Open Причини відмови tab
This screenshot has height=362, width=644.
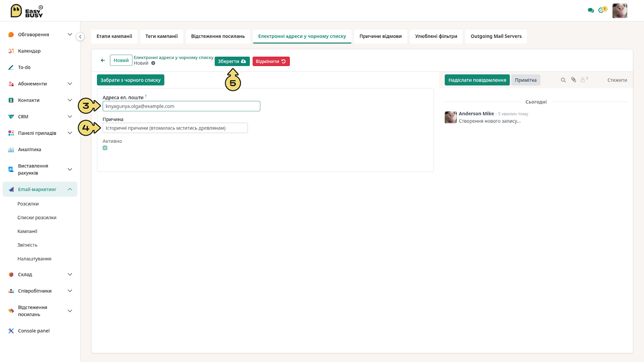click(x=380, y=36)
